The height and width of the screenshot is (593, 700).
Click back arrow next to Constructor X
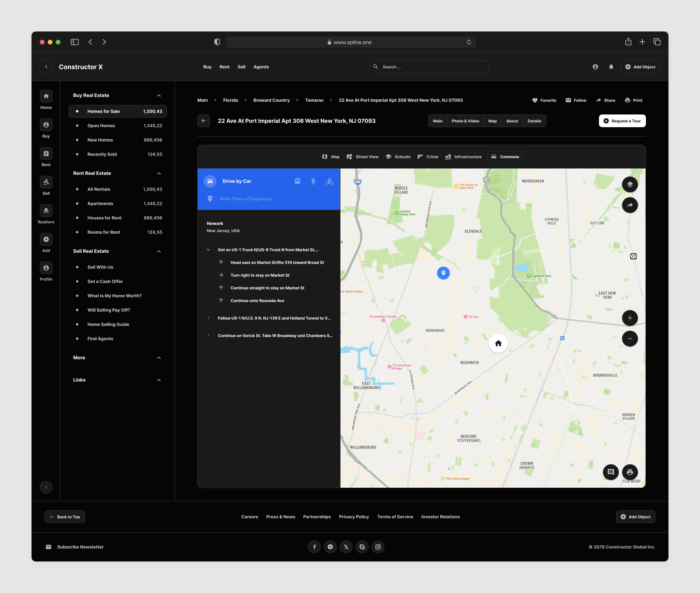(x=46, y=67)
